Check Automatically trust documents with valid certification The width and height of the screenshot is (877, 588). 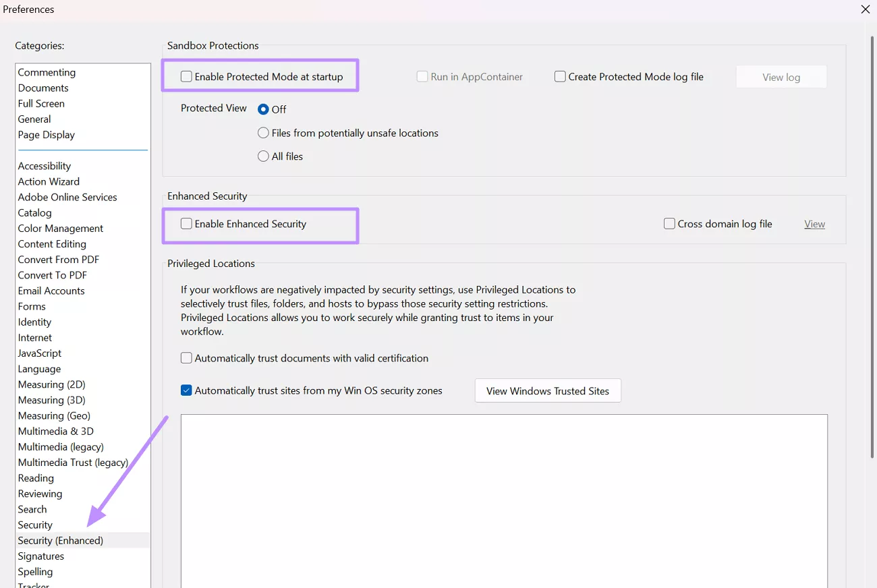tap(186, 357)
